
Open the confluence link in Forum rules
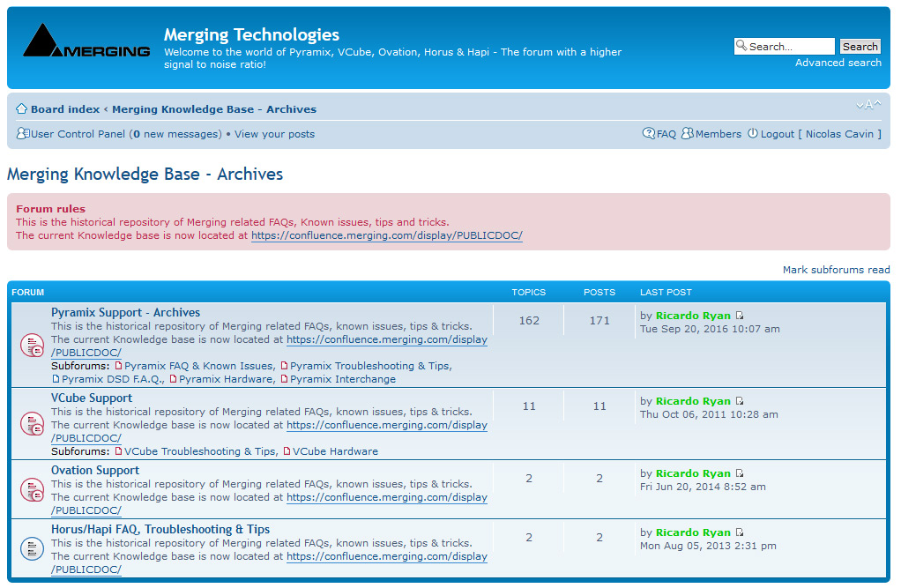tap(387, 235)
